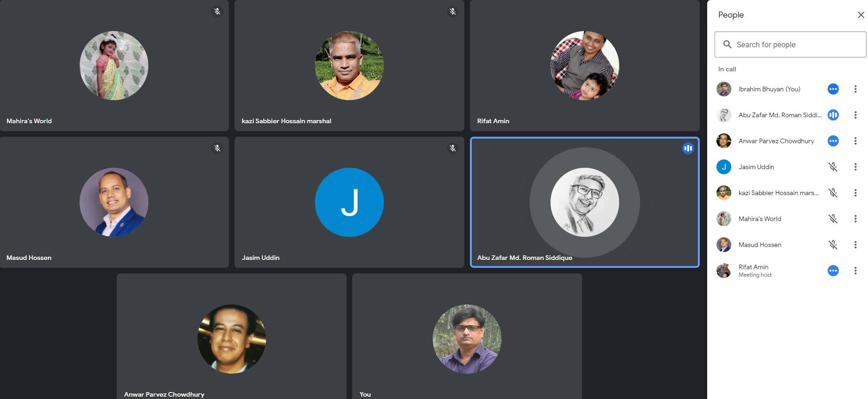Open more options for Rifat Amin

point(855,271)
